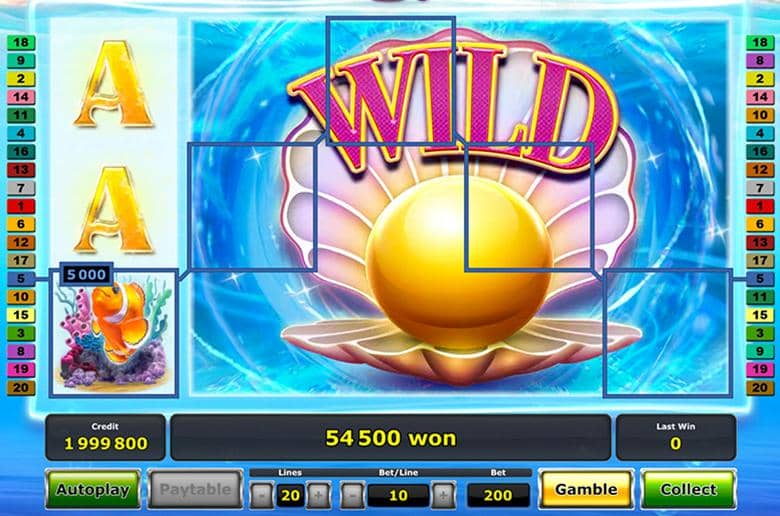Start Autoplay mode
This screenshot has width=780, height=516.
(93, 490)
